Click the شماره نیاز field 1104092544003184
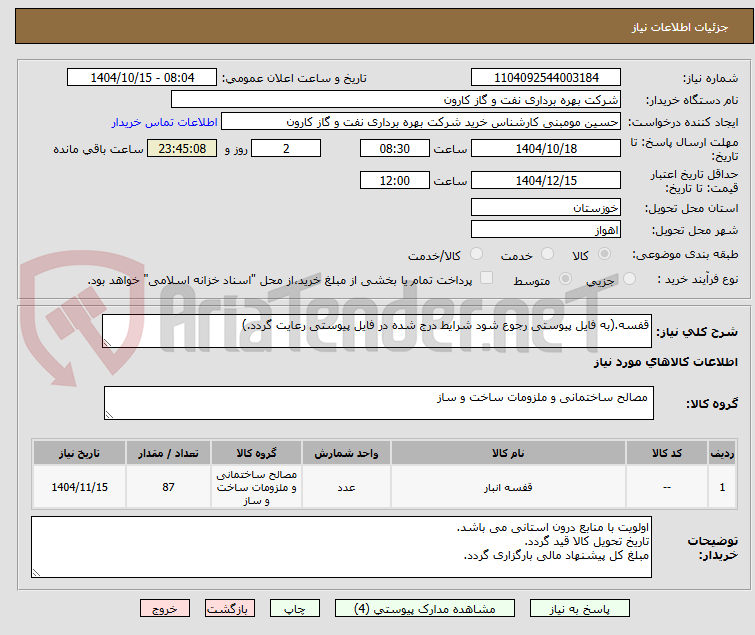This screenshot has height=635, width=755. [x=546, y=78]
